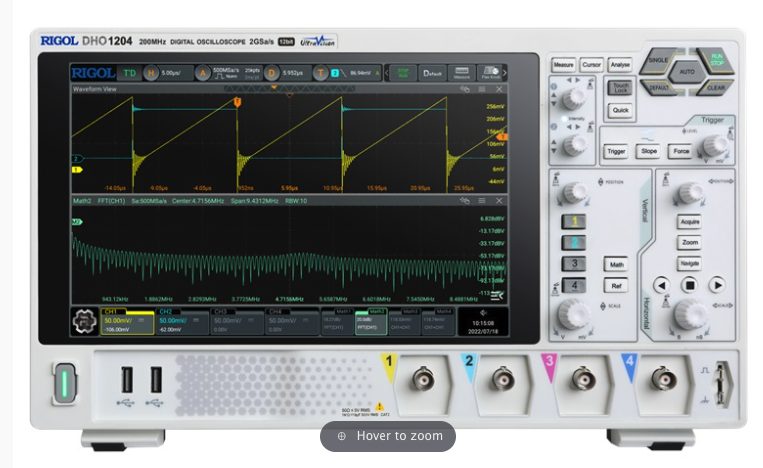
Task: Collapse the toolbar with left chevron
Action: point(387,73)
